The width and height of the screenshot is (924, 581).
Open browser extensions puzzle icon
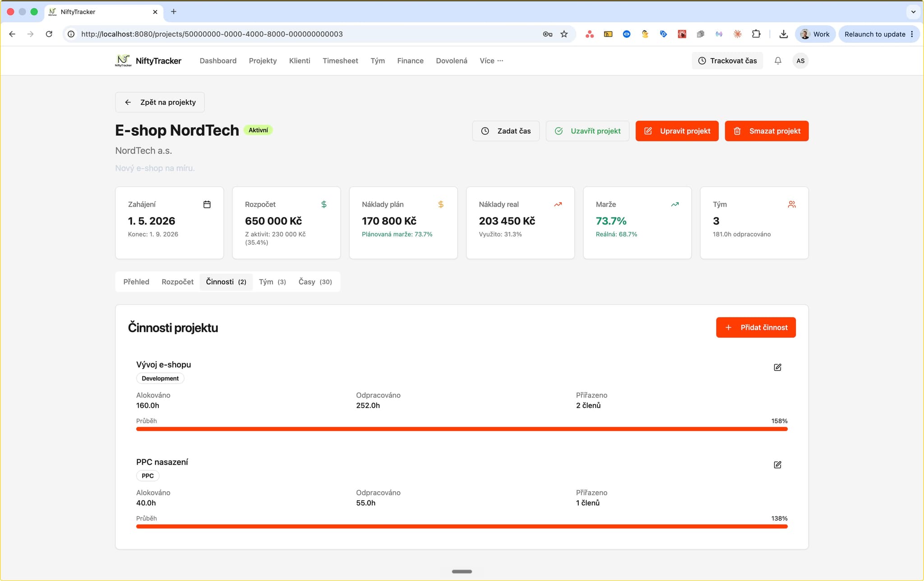pyautogui.click(x=756, y=34)
